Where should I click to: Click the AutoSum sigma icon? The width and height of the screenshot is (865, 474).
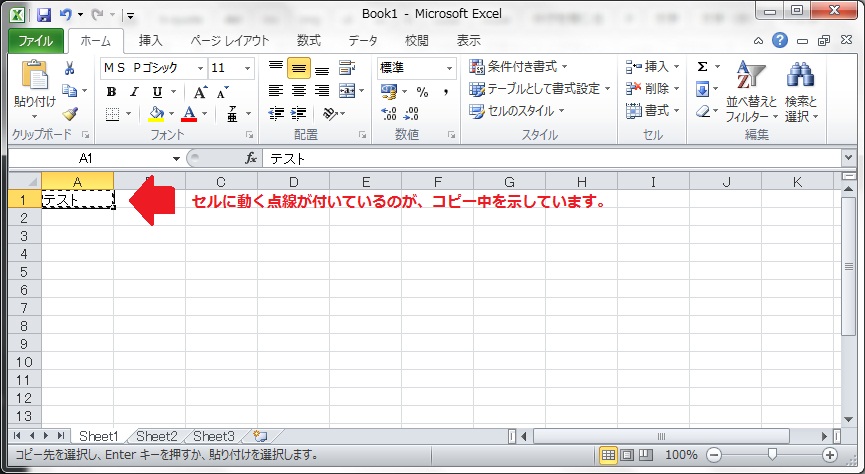click(x=702, y=67)
